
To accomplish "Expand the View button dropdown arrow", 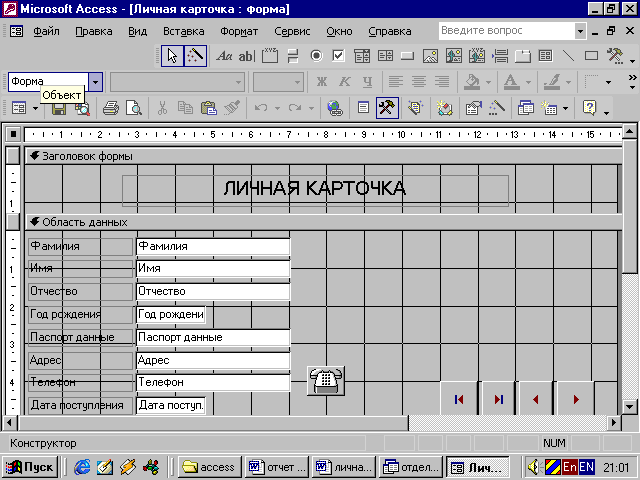I will 34,107.
